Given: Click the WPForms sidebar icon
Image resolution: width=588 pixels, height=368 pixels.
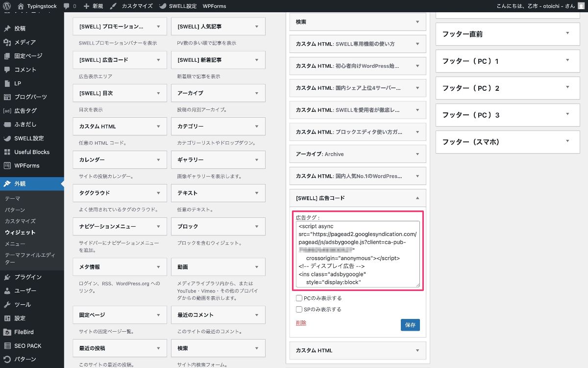Looking at the screenshot, I should coord(7,166).
